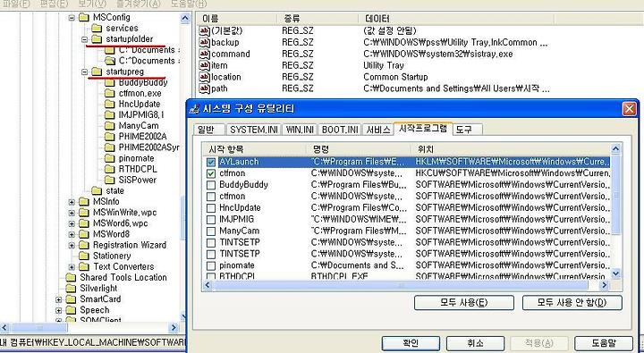Enable the HncUpdate startup checkbox
Screen dimensions: 644x353
pos(211,207)
